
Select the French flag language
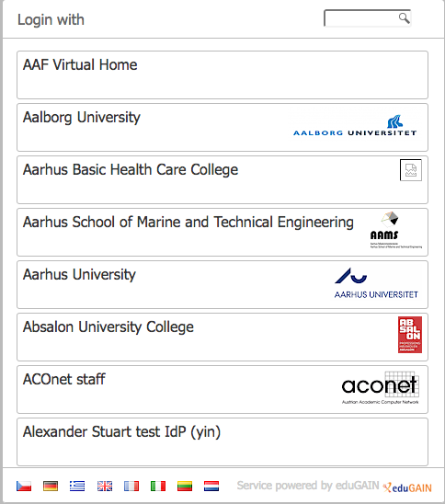pos(131,486)
